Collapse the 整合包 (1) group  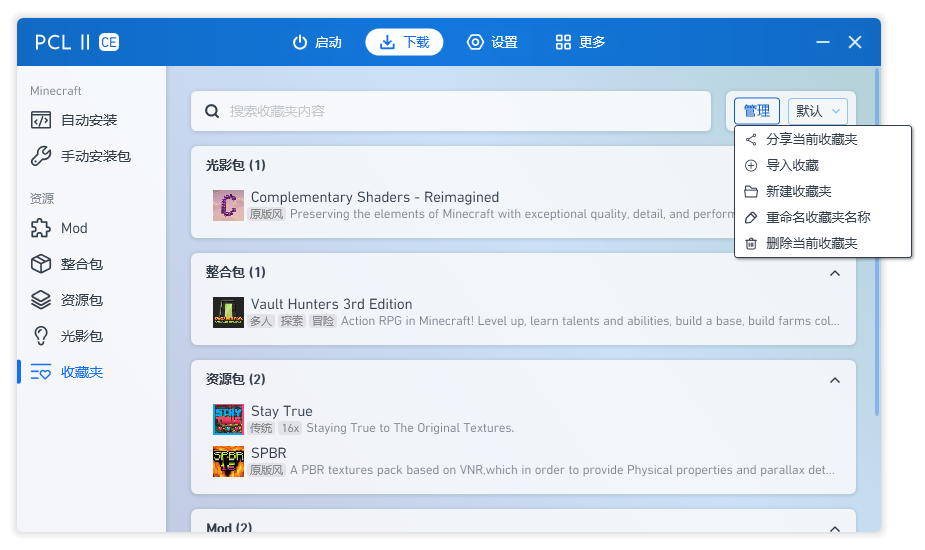pyautogui.click(x=835, y=273)
